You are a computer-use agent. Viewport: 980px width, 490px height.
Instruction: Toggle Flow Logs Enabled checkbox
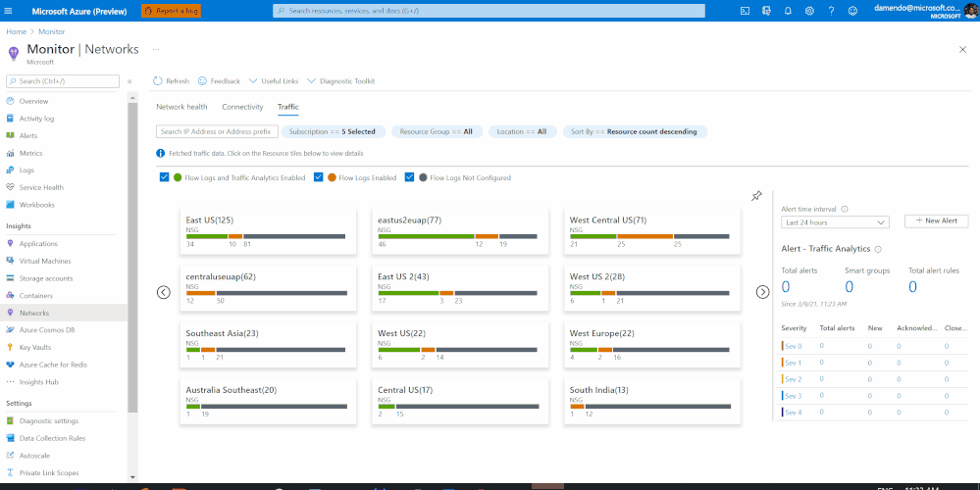[x=318, y=177]
